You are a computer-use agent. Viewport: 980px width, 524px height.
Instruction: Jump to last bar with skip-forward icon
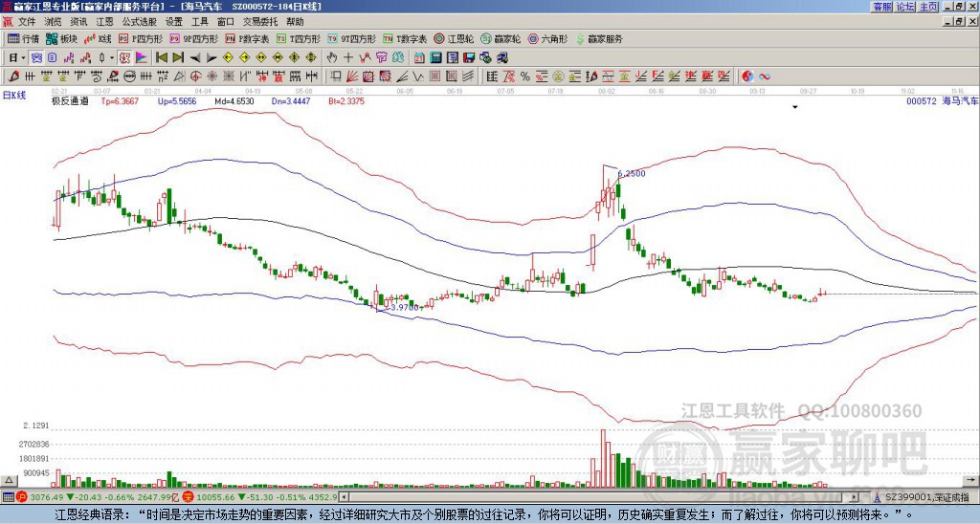[x=178, y=58]
